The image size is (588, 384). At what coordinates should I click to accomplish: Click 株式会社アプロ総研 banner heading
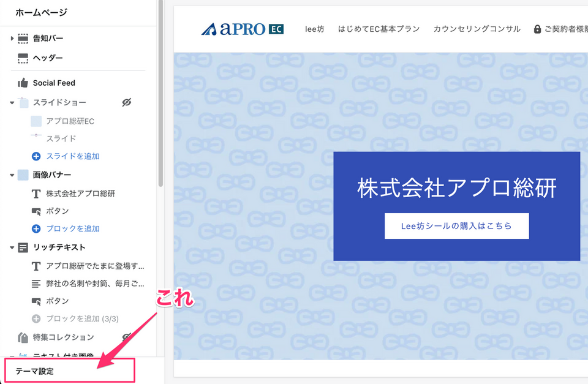pos(457,187)
